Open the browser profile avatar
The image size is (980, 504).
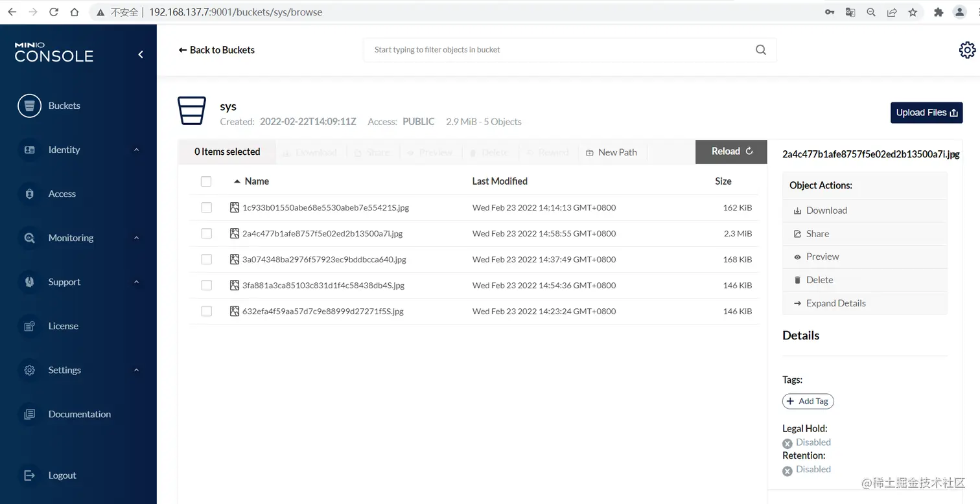[960, 12]
